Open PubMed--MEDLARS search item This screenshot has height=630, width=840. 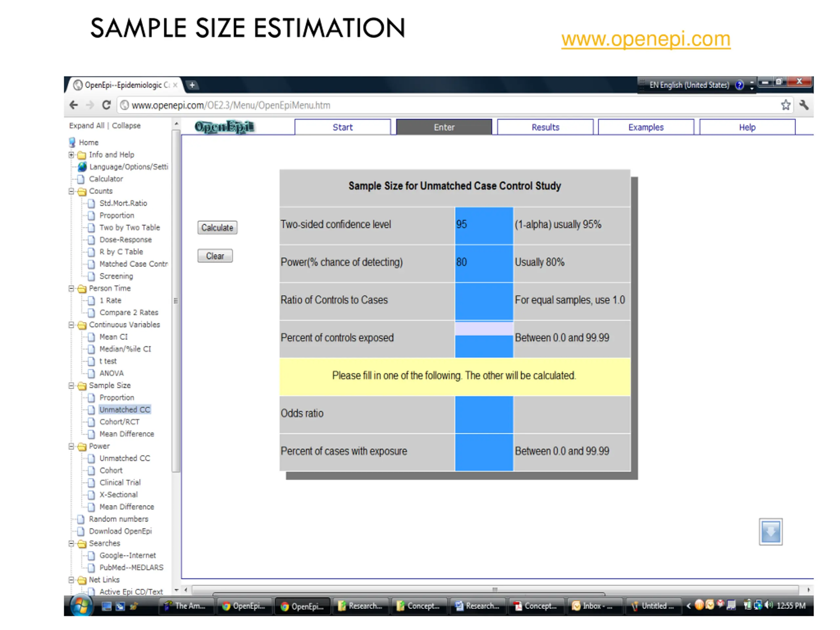coord(131,568)
